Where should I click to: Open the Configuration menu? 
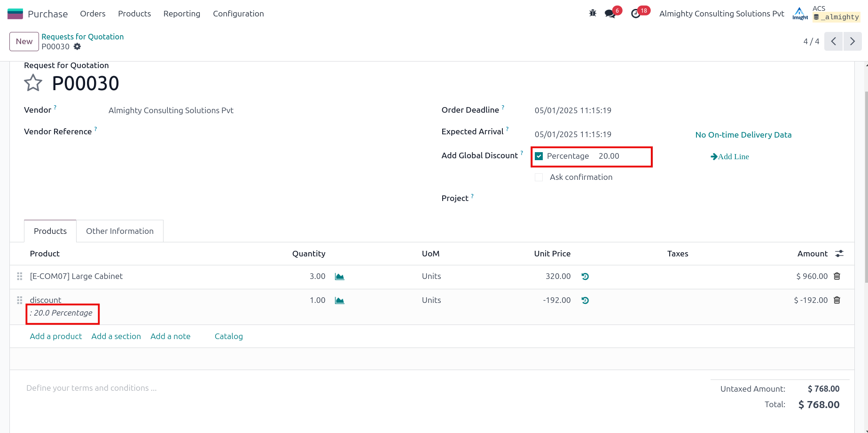238,14
